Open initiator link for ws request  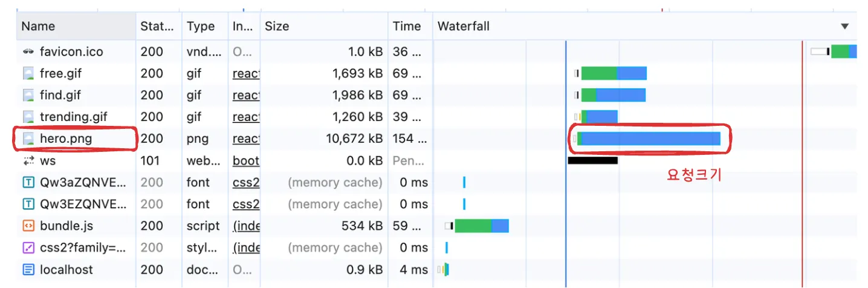[246, 161]
